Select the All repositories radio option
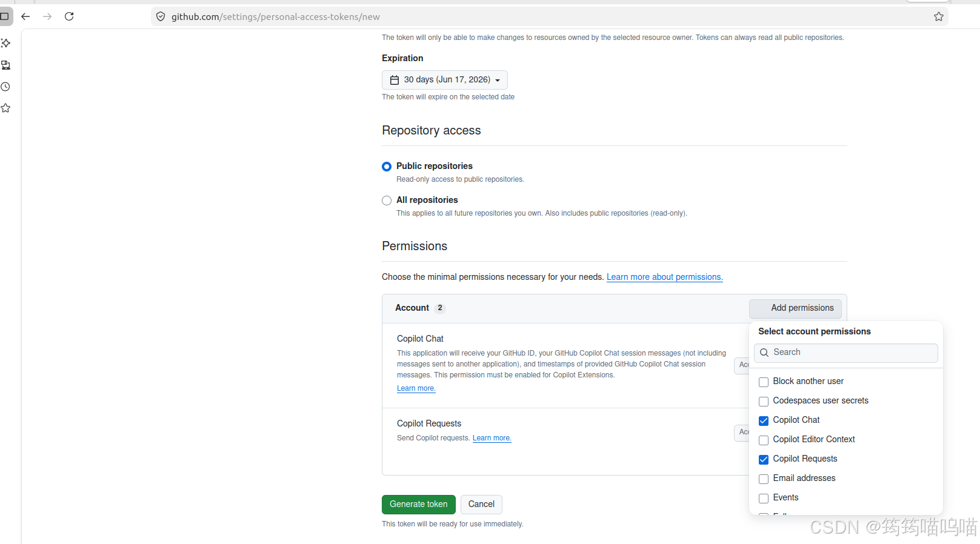Image resolution: width=980 pixels, height=544 pixels. (x=387, y=201)
